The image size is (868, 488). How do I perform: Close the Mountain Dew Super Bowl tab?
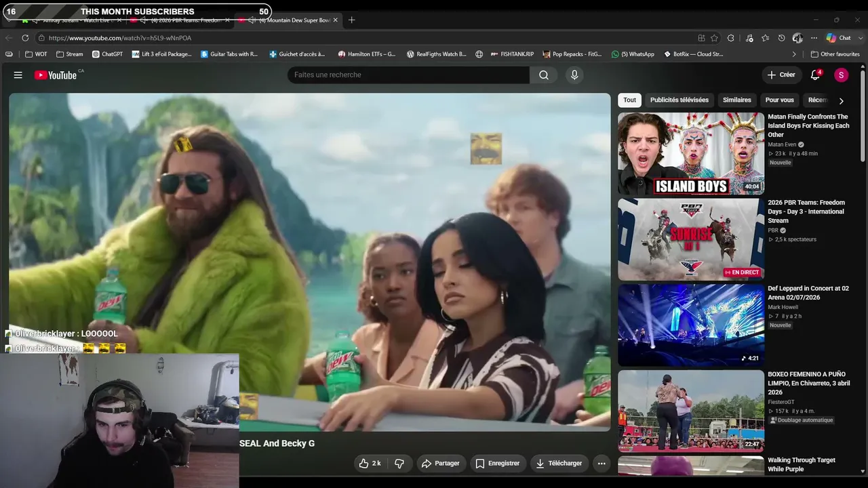(335, 20)
